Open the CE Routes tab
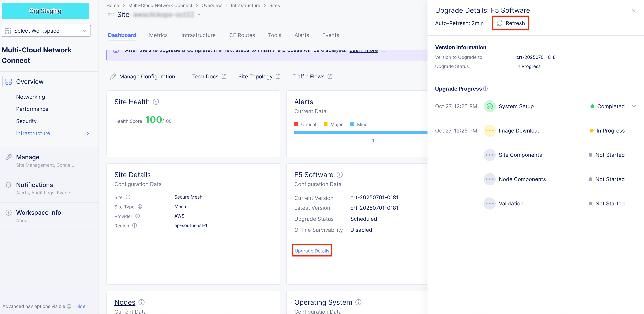Screen dimensions: 644x314 pyautogui.click(x=242, y=35)
